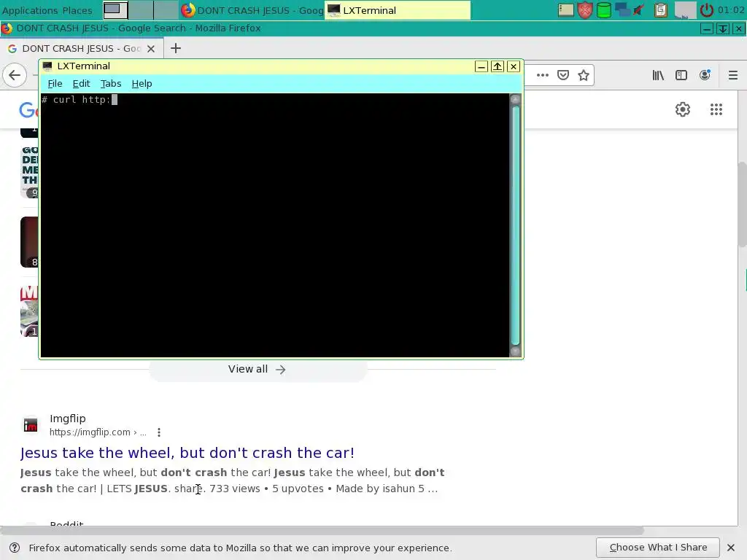Screen dimensions: 747x560
Task: Dismiss the Firefox data notification bar
Action: coord(731,547)
